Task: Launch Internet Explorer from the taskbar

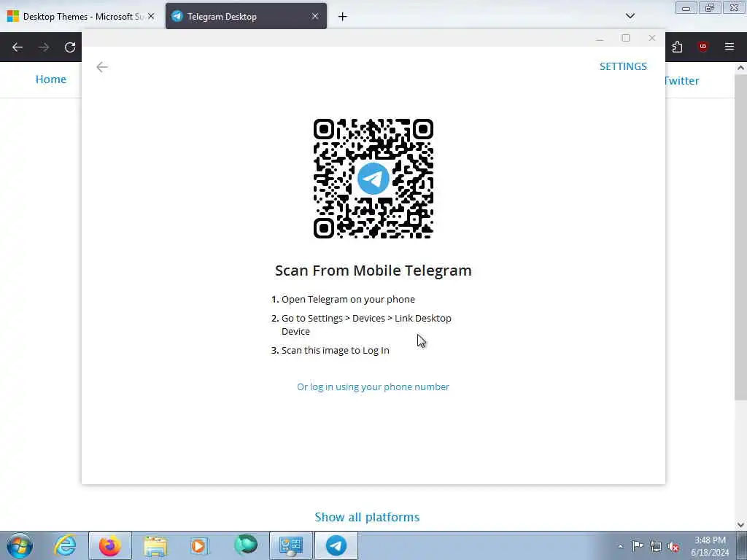Action: 65,545
